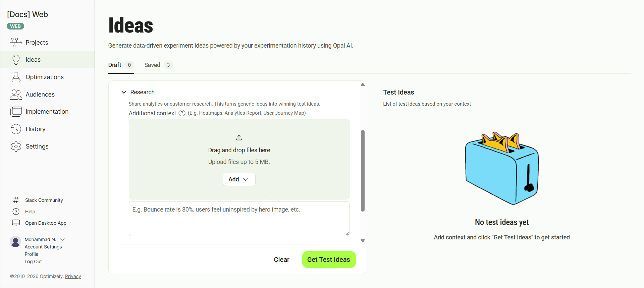
Task: Open the Privacy link in footer
Action: pyautogui.click(x=73, y=276)
